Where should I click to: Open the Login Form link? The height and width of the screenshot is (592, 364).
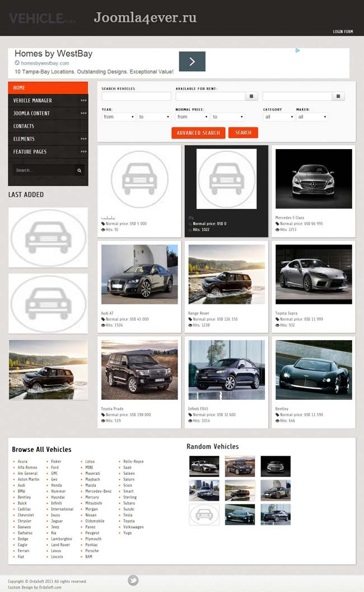point(343,31)
